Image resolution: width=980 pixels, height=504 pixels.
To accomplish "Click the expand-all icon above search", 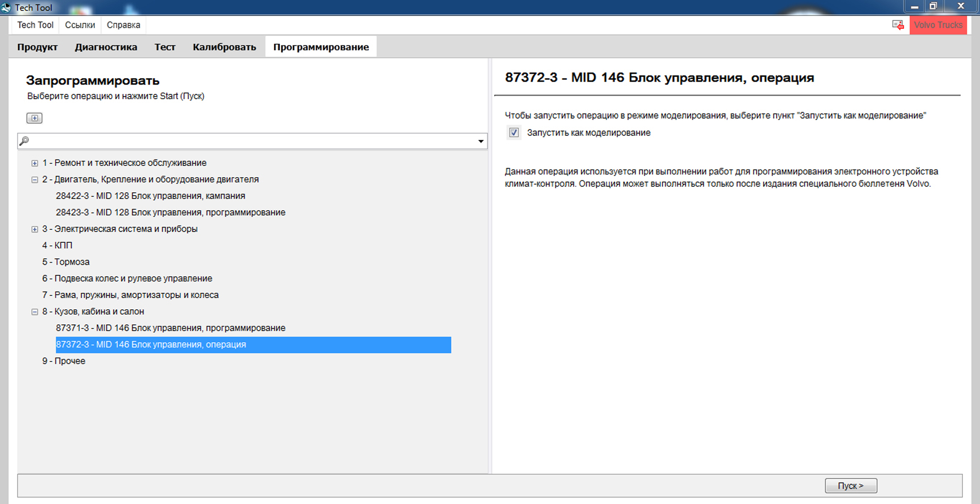I will (x=34, y=118).
